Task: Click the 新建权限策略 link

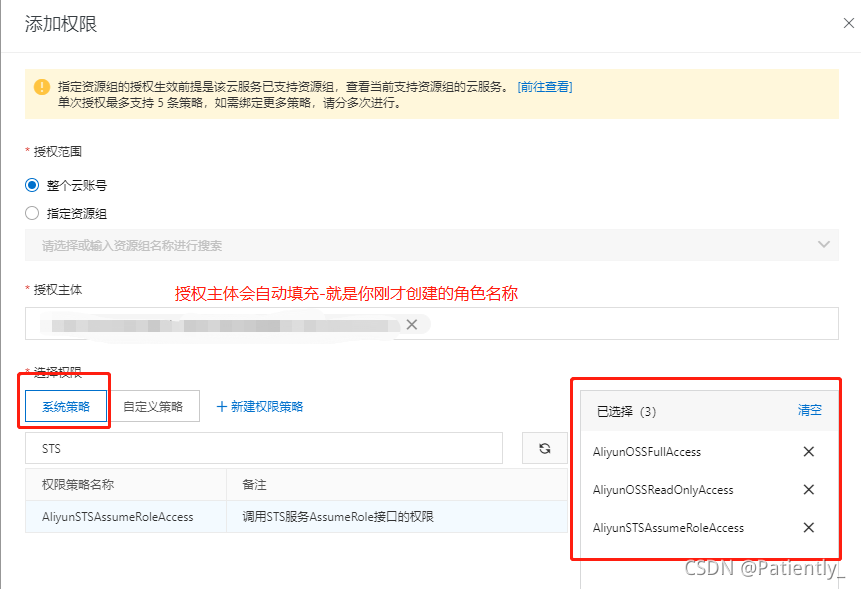Action: pyautogui.click(x=266, y=406)
